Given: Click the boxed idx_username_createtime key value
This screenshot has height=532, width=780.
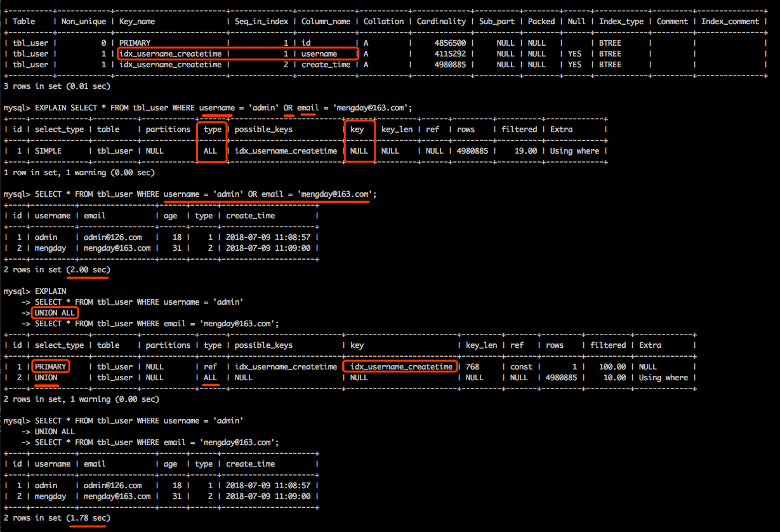Looking at the screenshot, I should pyautogui.click(x=401, y=367).
